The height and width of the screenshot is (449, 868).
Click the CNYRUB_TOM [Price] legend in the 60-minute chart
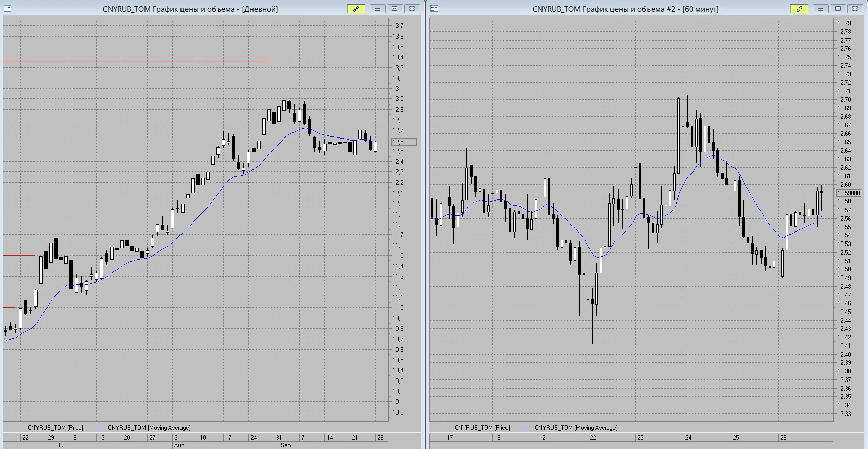[482, 428]
